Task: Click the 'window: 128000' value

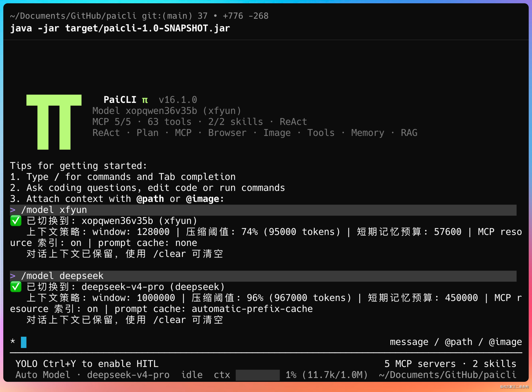Action: 131,232
